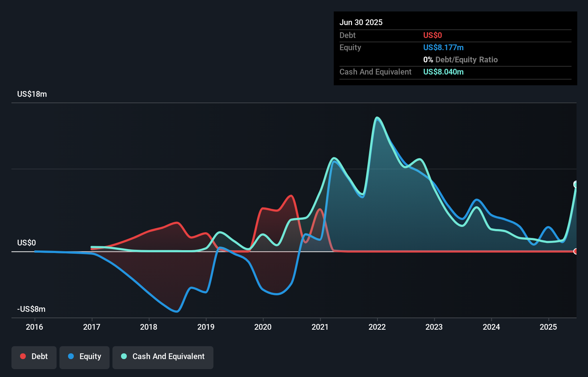The height and width of the screenshot is (377, 588).
Task: Toggle the Cash And Equivalent series visibility
Action: tap(163, 356)
